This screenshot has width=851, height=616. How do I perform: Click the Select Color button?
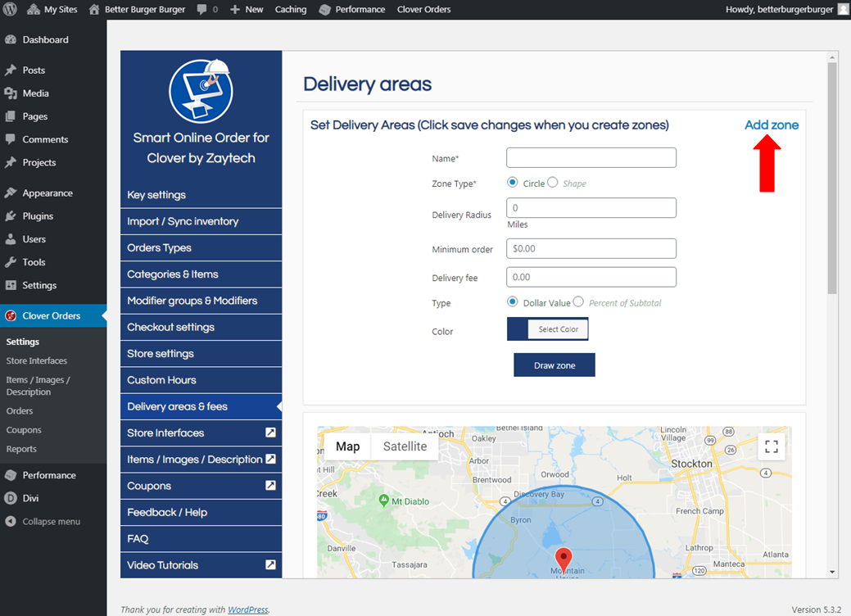[x=558, y=329]
